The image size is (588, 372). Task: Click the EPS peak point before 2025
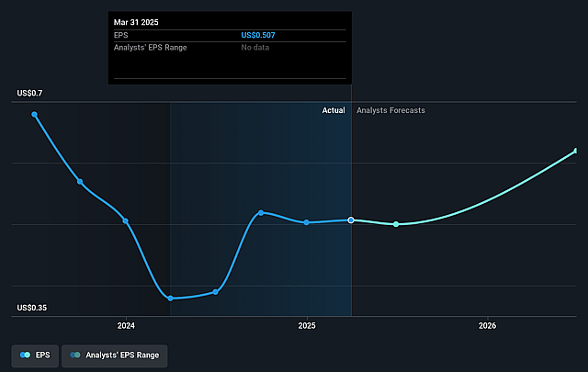click(261, 212)
